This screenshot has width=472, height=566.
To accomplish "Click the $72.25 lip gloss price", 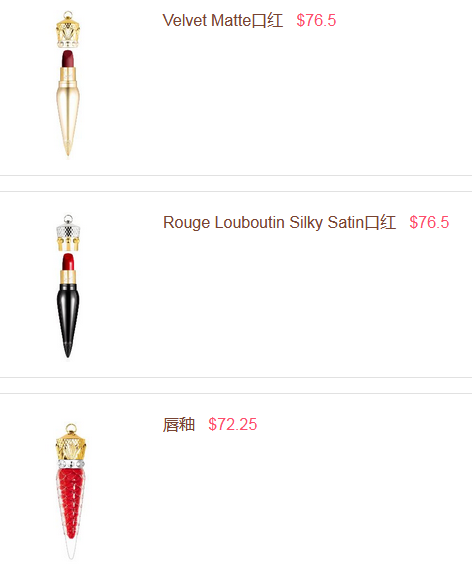I will click(x=233, y=424).
